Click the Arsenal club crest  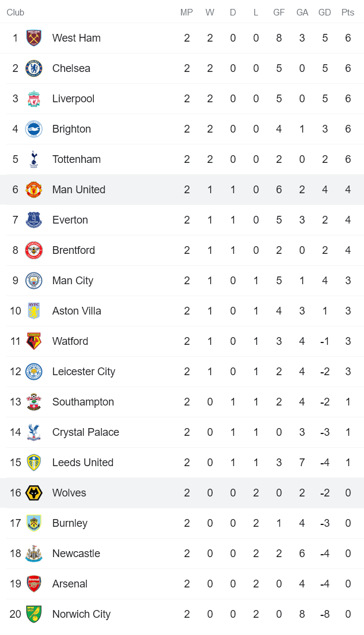pos(34,584)
